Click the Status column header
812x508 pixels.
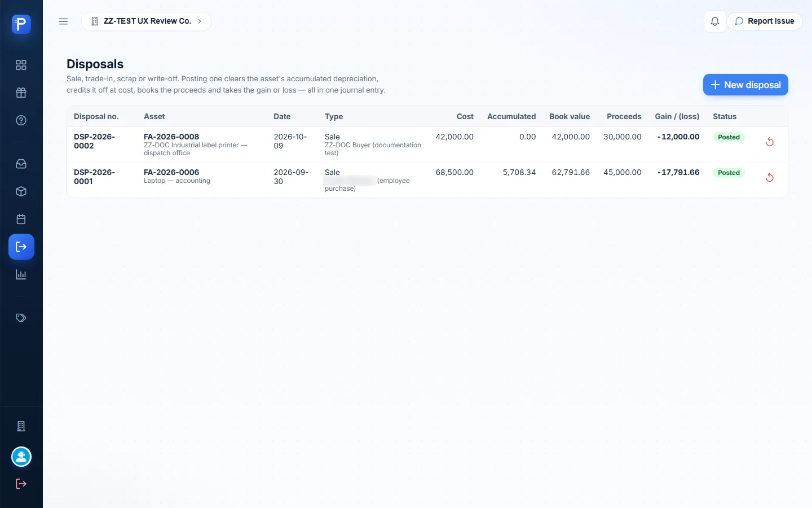(x=725, y=116)
